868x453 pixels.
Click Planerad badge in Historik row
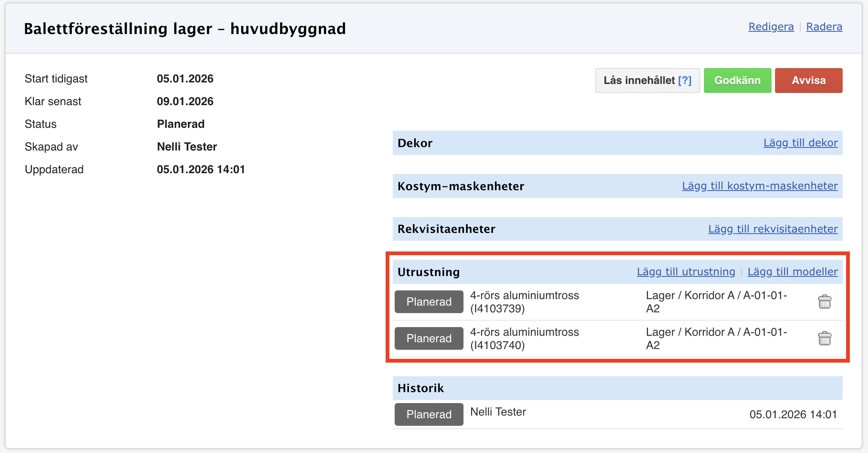click(429, 414)
